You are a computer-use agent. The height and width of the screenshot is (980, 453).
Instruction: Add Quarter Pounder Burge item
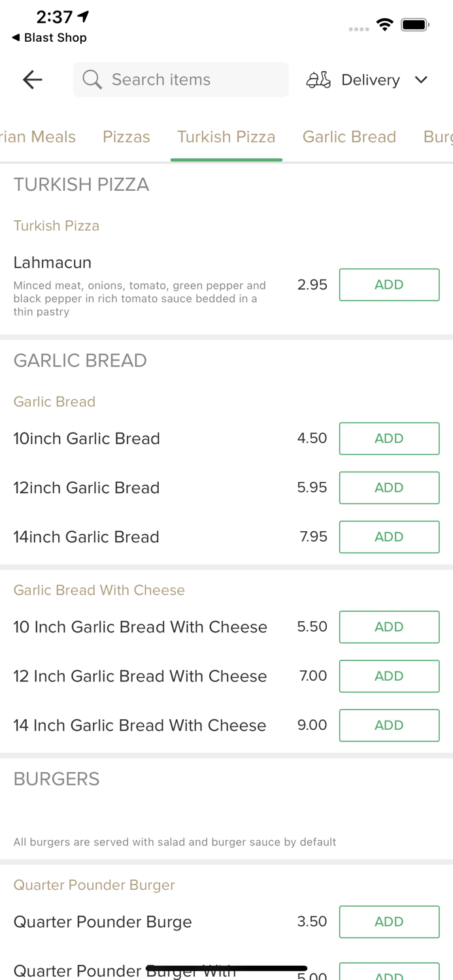coord(389,922)
